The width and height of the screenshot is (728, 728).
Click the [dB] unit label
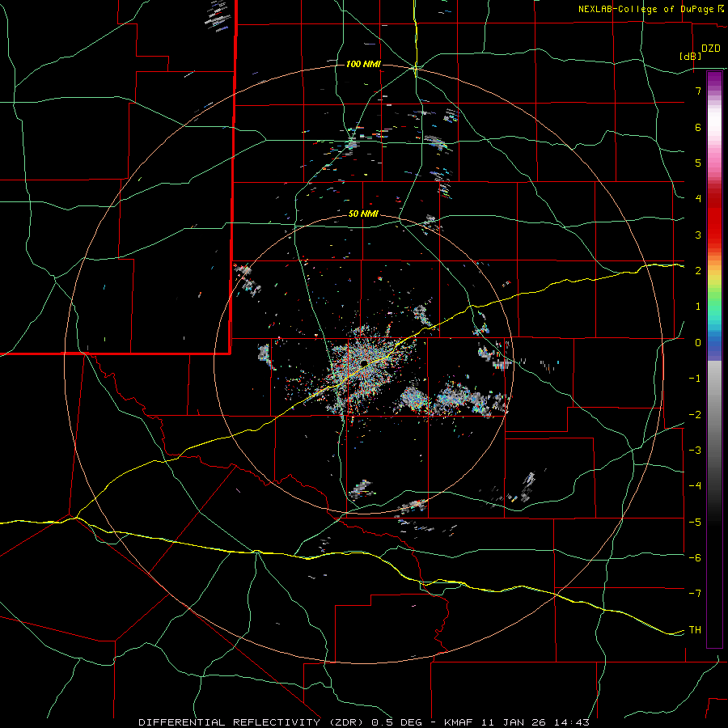coord(691,56)
